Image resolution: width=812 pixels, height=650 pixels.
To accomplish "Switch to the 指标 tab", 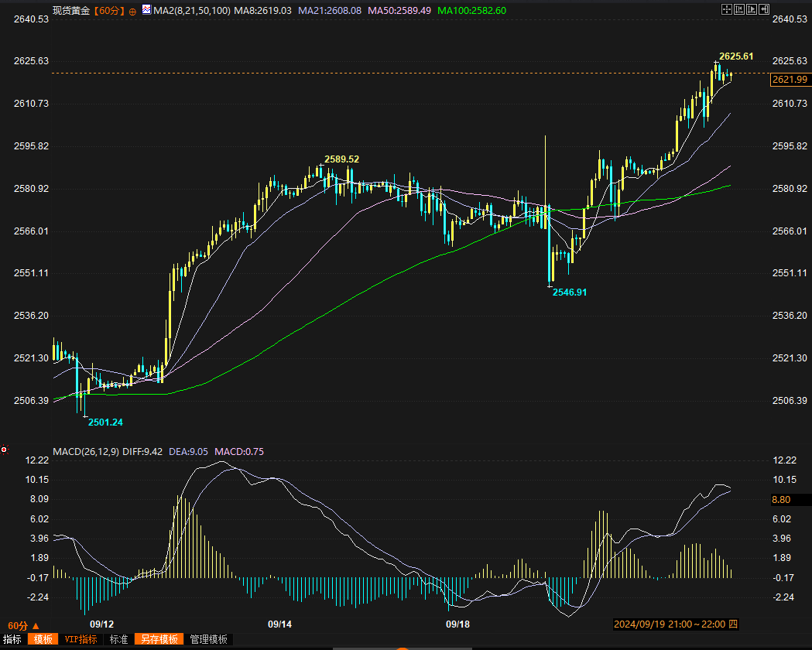I will click(x=12, y=639).
